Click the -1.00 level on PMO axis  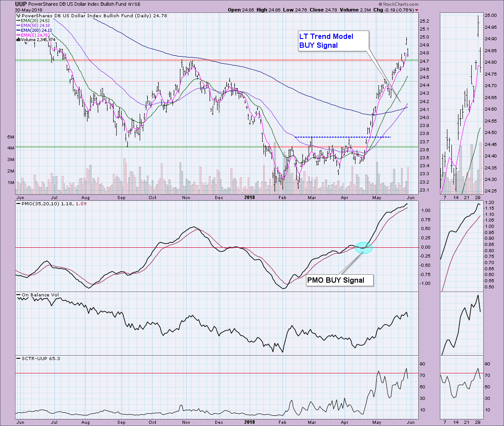[x=425, y=284]
